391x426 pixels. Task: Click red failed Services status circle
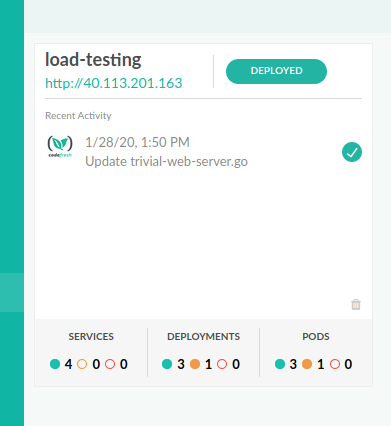[x=110, y=364]
